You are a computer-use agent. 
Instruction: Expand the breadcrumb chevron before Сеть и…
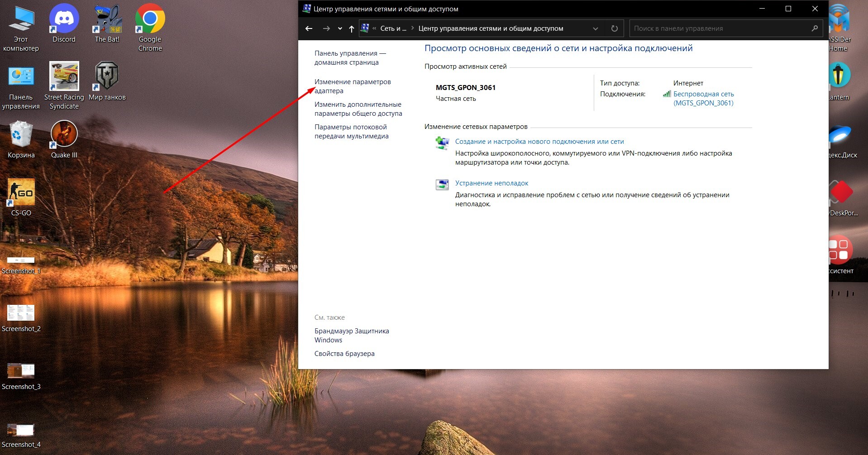pyautogui.click(x=374, y=28)
